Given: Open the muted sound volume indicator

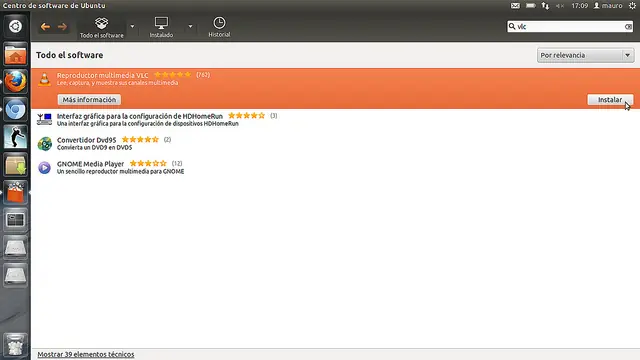Looking at the screenshot, I should click(560, 6).
